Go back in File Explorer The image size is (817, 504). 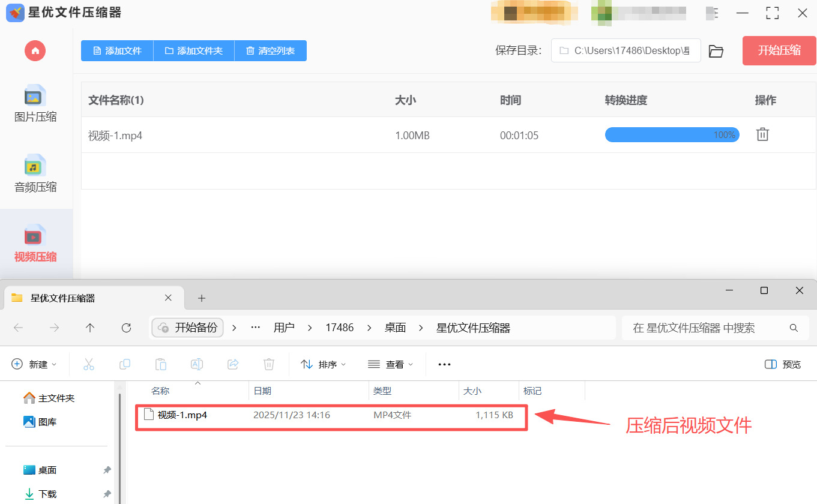[19, 328]
